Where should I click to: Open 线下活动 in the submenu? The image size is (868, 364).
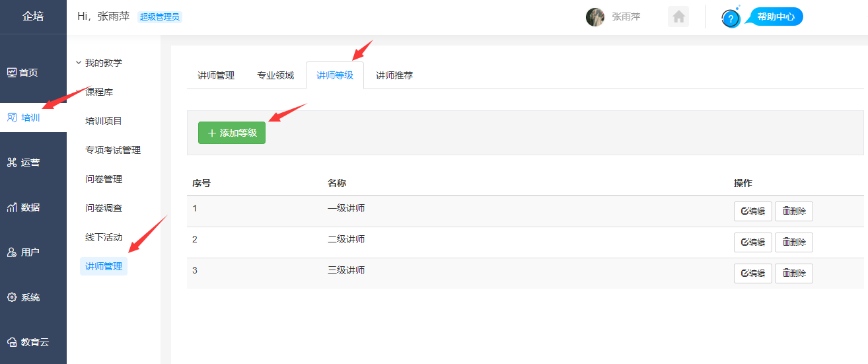pos(104,237)
